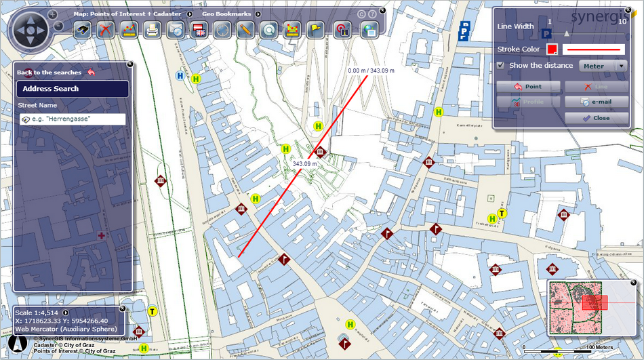Click the printer icon in toolbar
644x360 pixels.
pos(152,29)
